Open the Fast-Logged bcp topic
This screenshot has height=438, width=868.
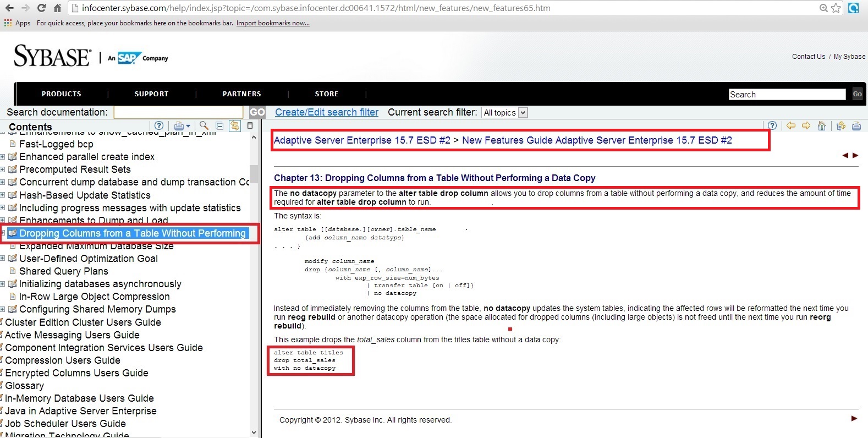point(56,144)
